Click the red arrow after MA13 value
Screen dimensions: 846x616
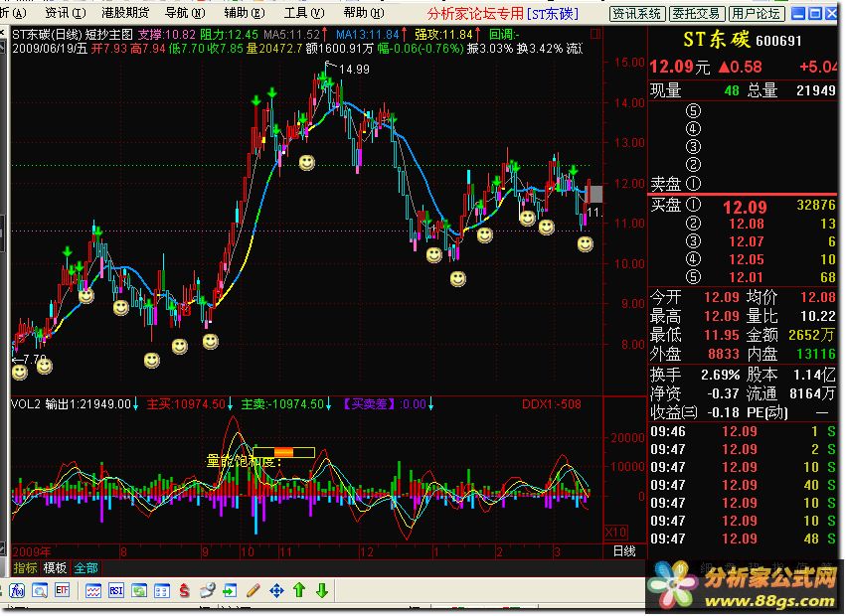[404, 35]
